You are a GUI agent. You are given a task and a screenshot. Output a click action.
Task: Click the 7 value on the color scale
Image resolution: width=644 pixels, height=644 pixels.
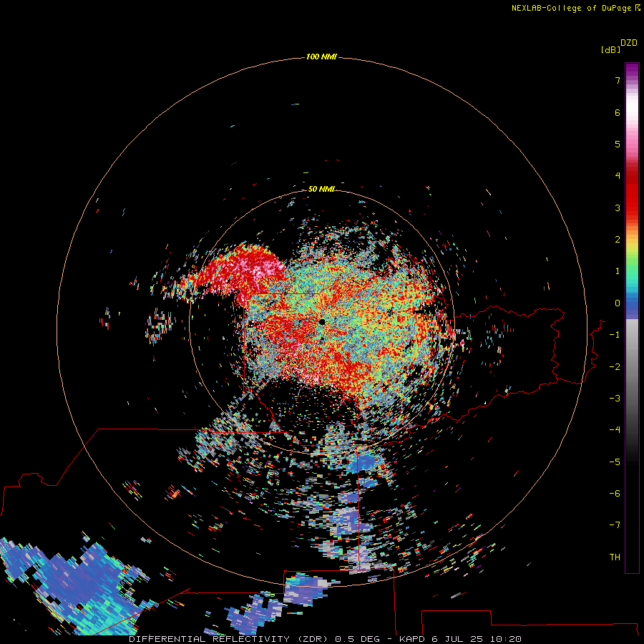[618, 80]
